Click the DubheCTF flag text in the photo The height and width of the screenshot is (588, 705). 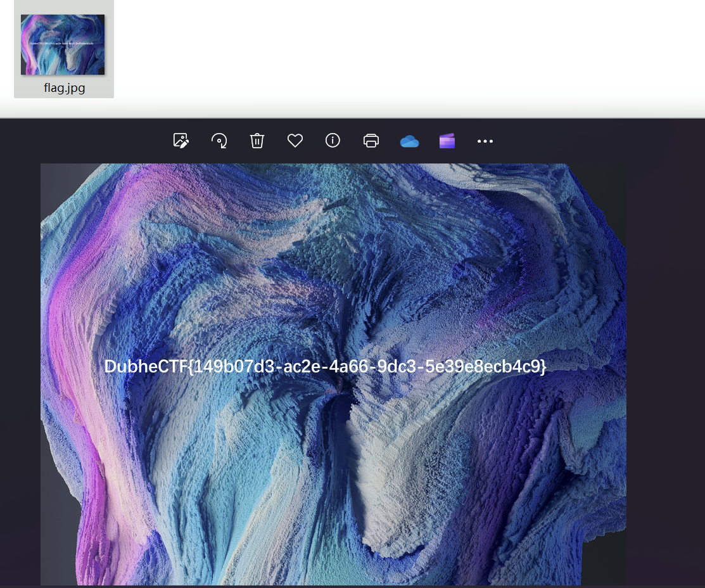[325, 366]
